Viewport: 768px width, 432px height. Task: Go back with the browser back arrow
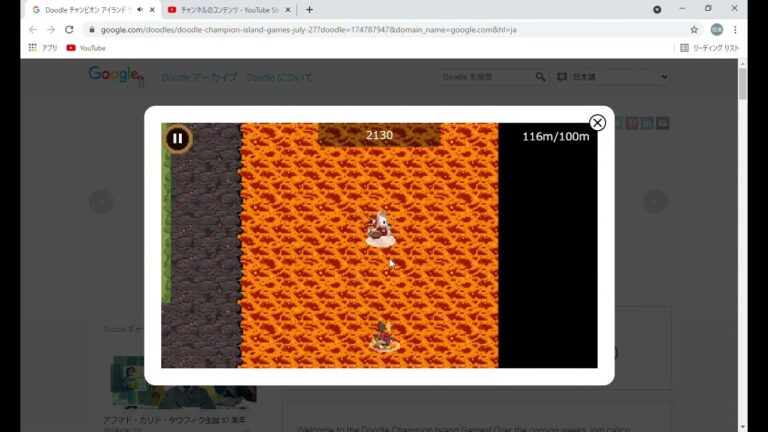click(x=32, y=30)
